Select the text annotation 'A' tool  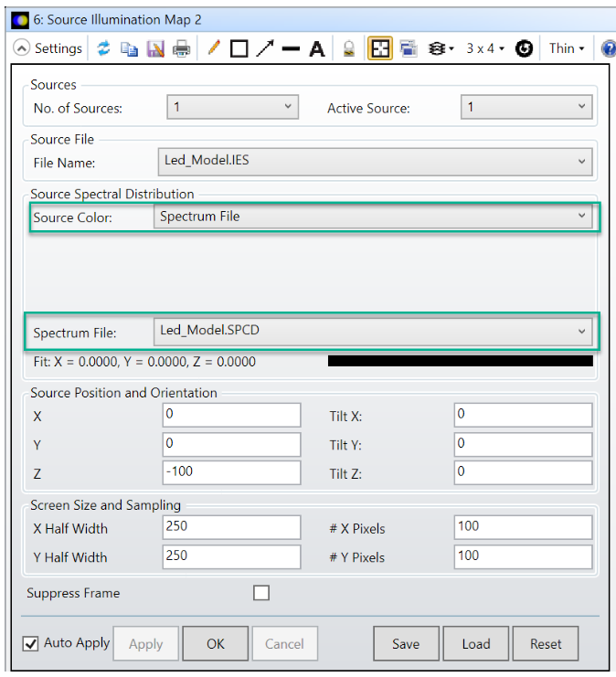(x=317, y=48)
